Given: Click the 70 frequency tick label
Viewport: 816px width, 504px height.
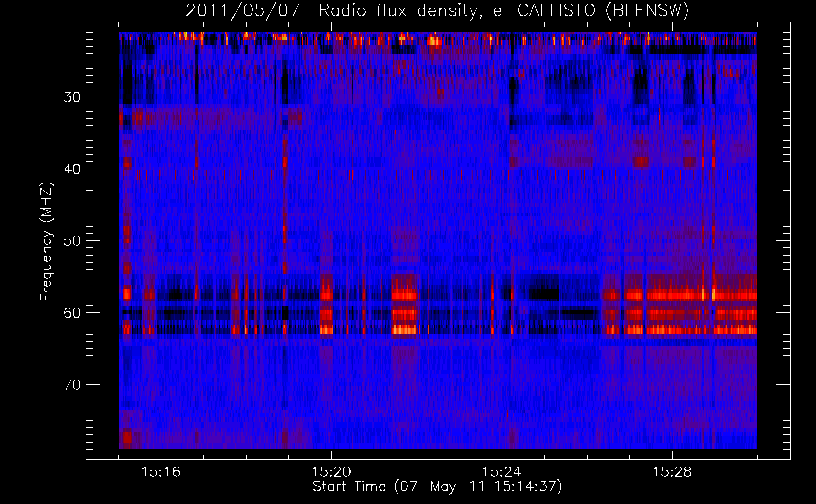Looking at the screenshot, I should point(72,385).
